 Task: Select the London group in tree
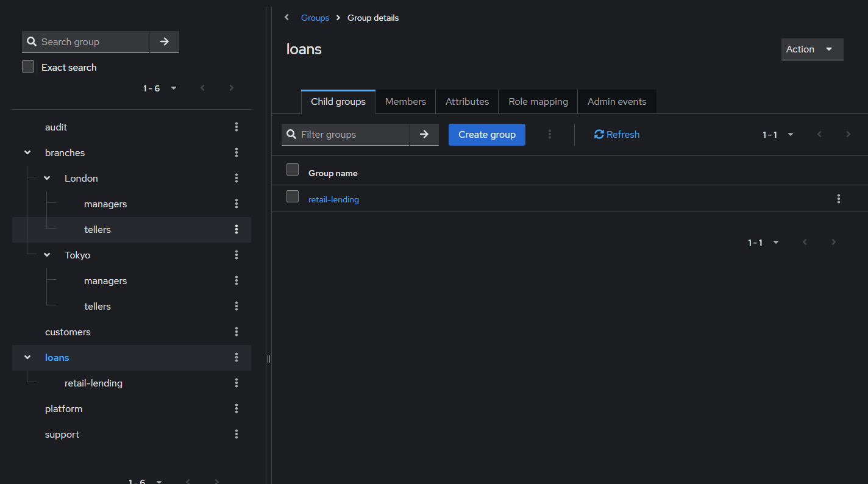pos(81,178)
